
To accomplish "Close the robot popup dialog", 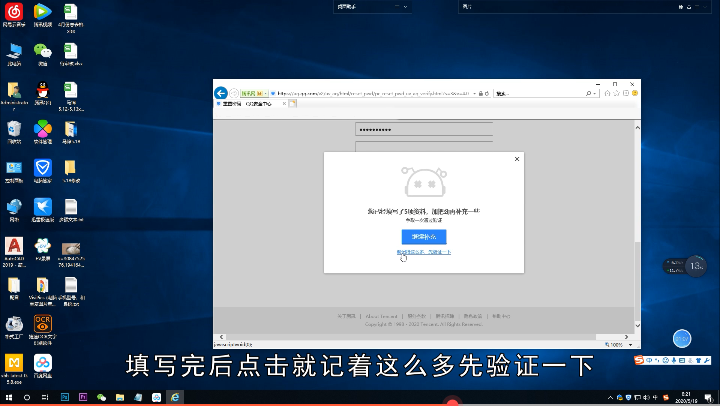I will (x=517, y=159).
